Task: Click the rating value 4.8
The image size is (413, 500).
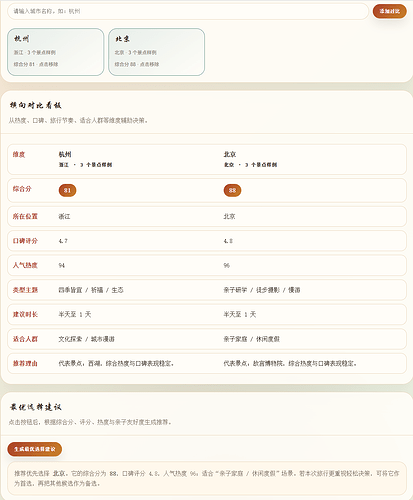Action: coord(228,241)
